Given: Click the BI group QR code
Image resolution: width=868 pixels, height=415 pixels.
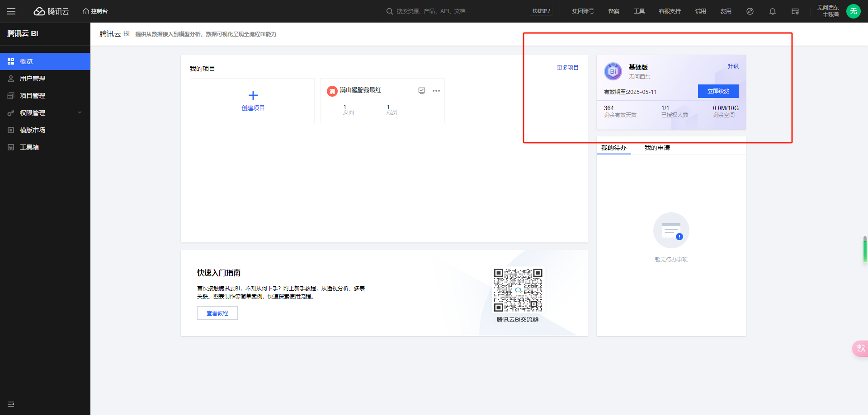Looking at the screenshot, I should 518,290.
